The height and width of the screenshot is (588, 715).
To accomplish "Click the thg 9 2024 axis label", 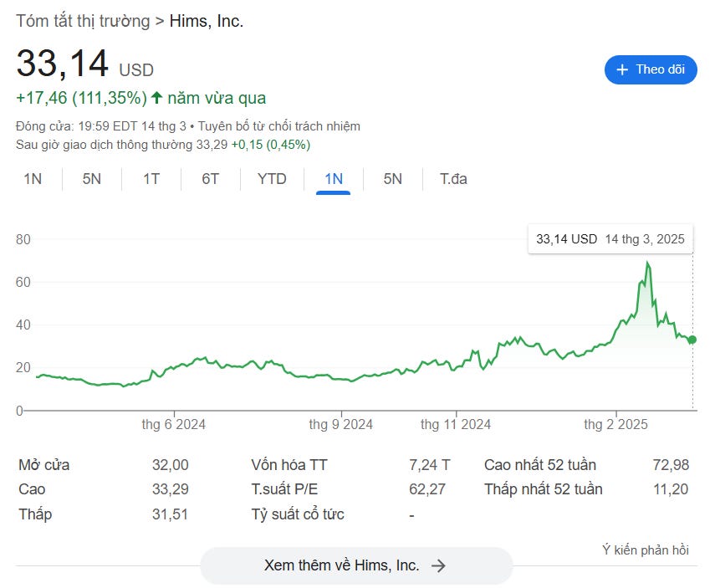I will coord(341,425).
